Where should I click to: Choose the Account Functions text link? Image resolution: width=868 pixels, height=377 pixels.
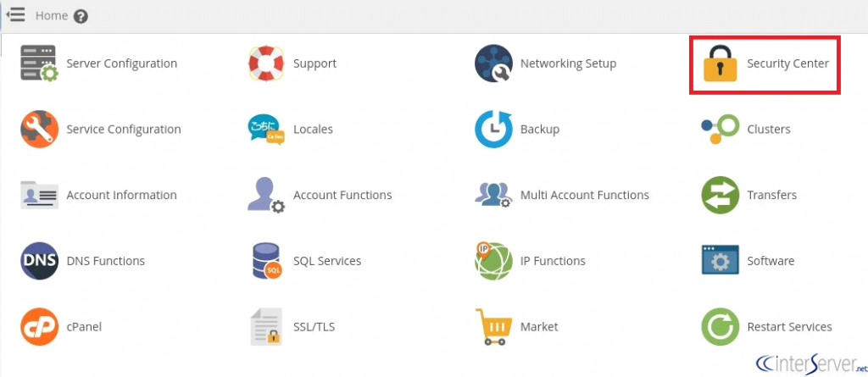342,196
